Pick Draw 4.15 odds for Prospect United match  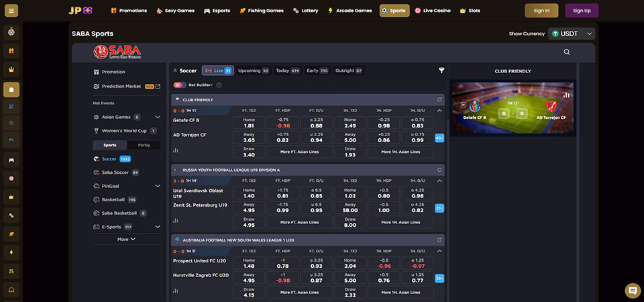249,292
